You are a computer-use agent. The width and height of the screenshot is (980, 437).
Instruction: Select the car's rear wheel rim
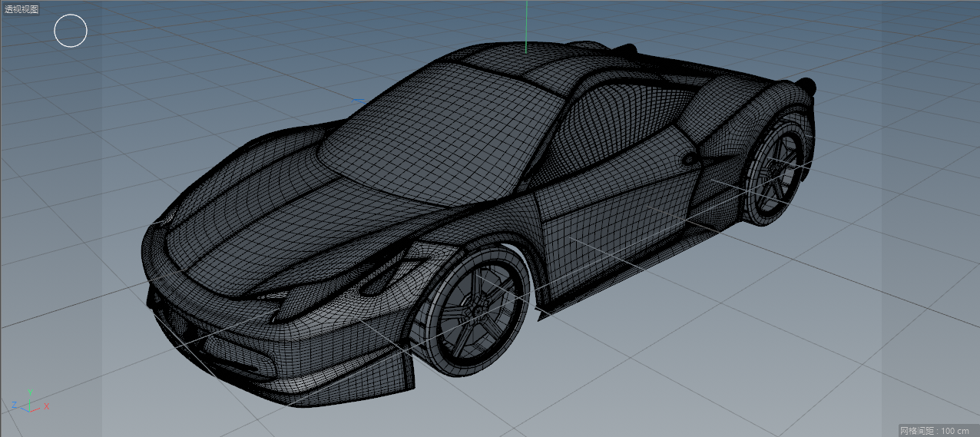[x=776, y=172]
